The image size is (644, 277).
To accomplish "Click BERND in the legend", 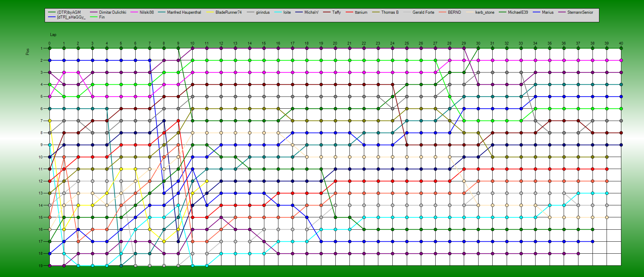I will (x=455, y=12).
